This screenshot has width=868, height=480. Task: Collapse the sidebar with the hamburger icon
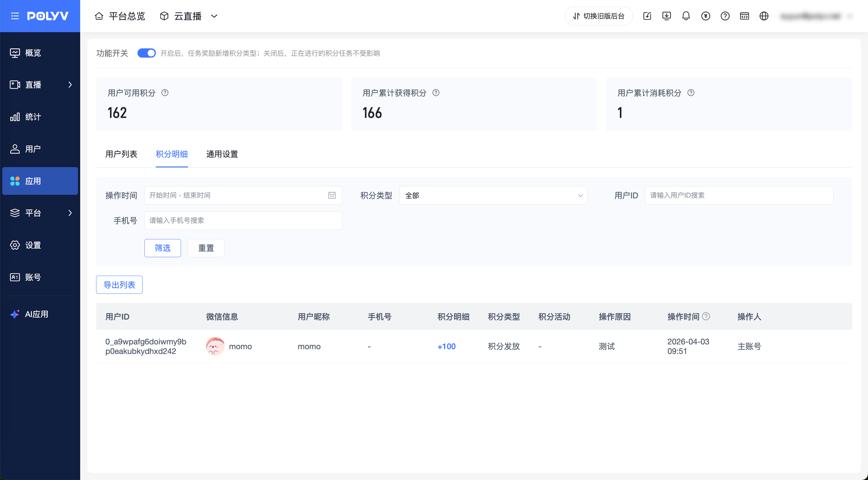click(x=15, y=16)
